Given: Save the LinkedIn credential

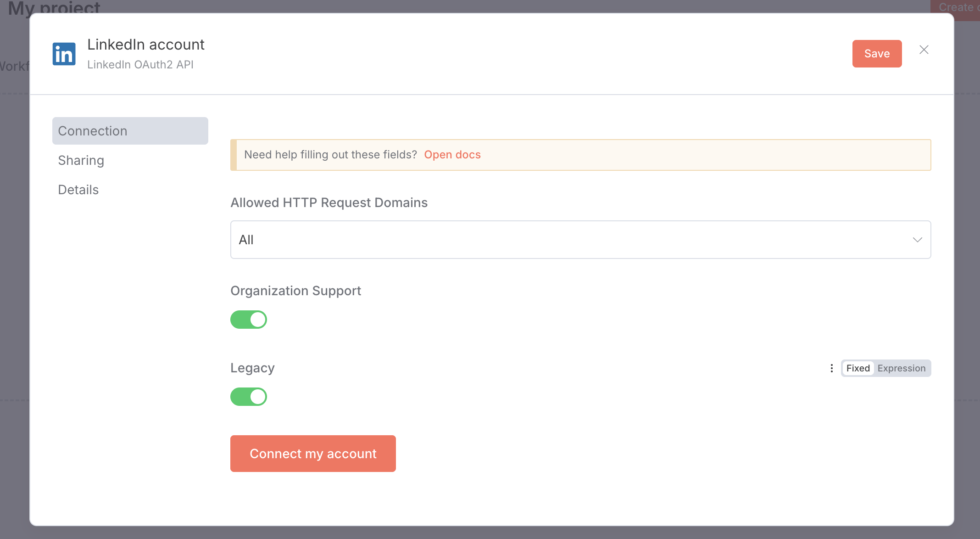Looking at the screenshot, I should tap(876, 54).
